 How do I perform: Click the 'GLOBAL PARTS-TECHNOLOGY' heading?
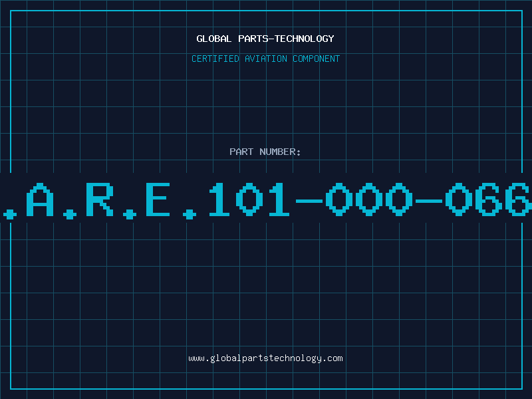265,39
